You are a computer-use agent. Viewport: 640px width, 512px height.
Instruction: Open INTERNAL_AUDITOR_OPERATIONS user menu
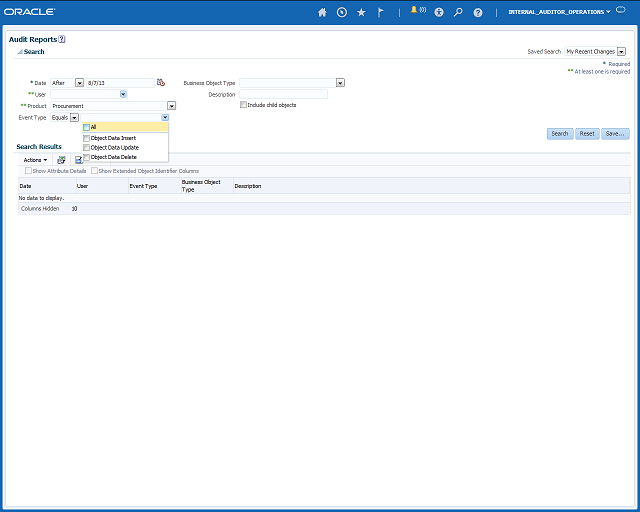coord(559,12)
